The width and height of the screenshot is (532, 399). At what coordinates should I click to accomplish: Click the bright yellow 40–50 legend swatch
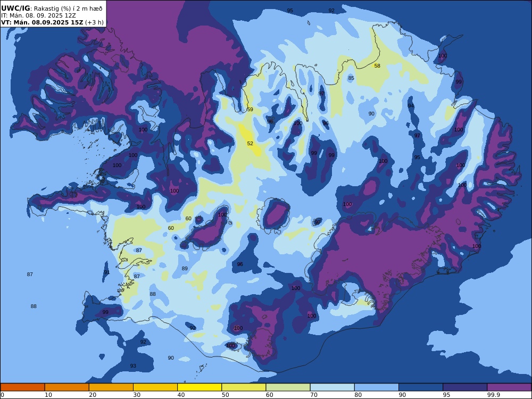[x=199, y=387]
